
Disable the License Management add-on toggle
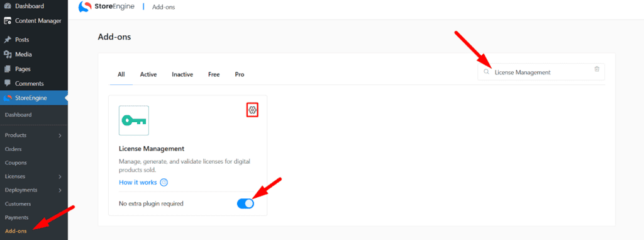coord(246,203)
